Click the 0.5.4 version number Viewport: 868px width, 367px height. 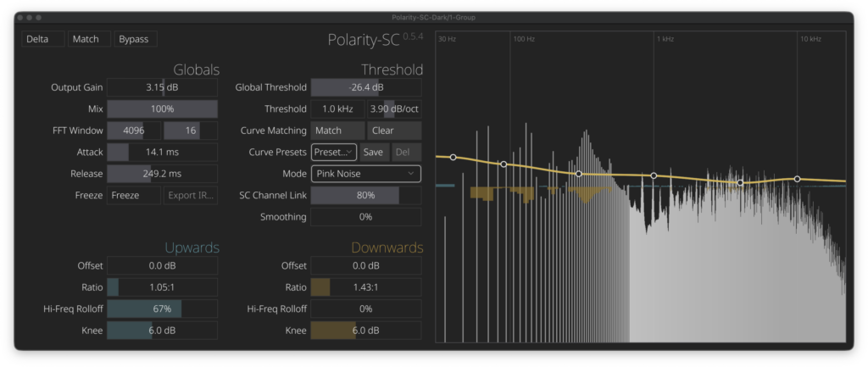(x=413, y=36)
